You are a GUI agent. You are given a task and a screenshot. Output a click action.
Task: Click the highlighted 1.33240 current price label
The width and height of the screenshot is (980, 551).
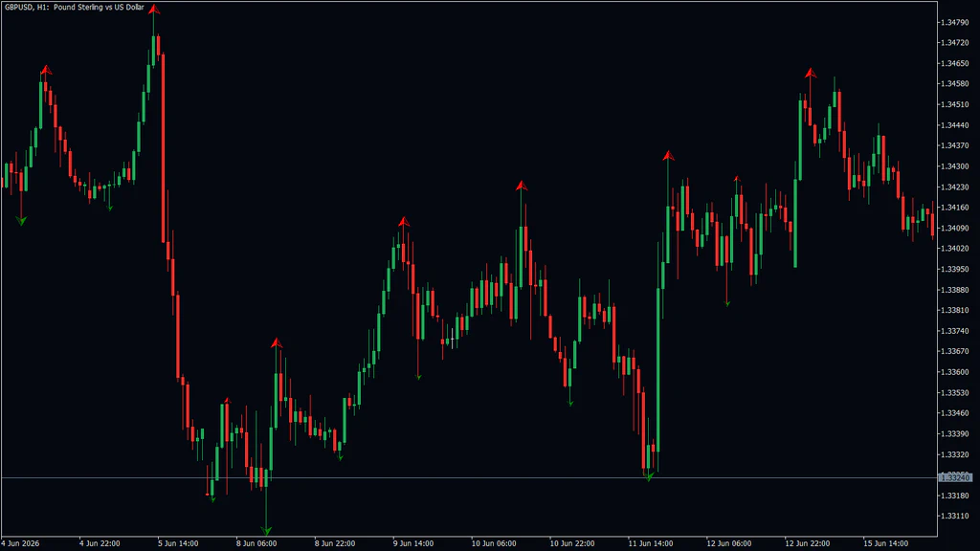click(x=955, y=478)
